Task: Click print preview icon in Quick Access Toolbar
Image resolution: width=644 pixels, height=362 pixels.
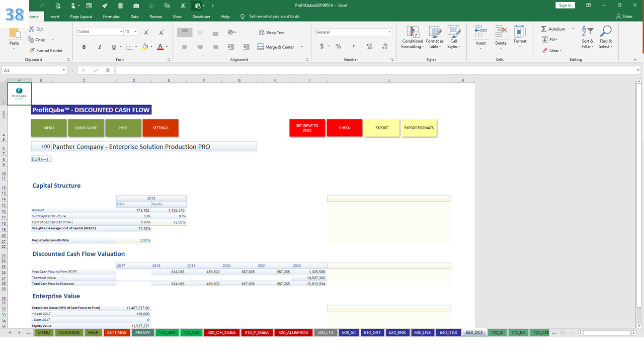Action: 58,6
